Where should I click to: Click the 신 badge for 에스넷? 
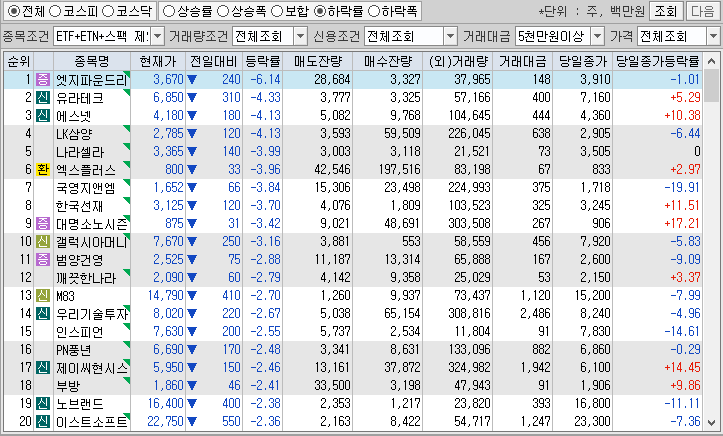point(43,115)
